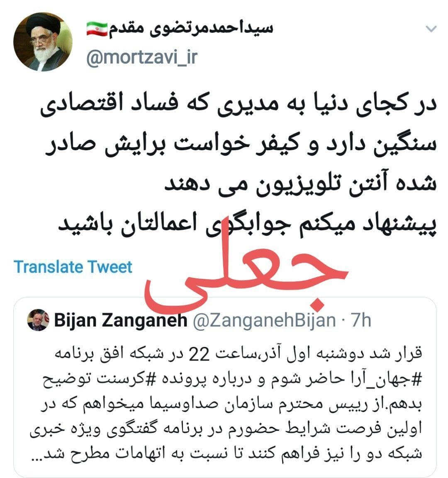Open the tweet options chevron menu
The height and width of the screenshot is (478, 448).
pos(431,29)
